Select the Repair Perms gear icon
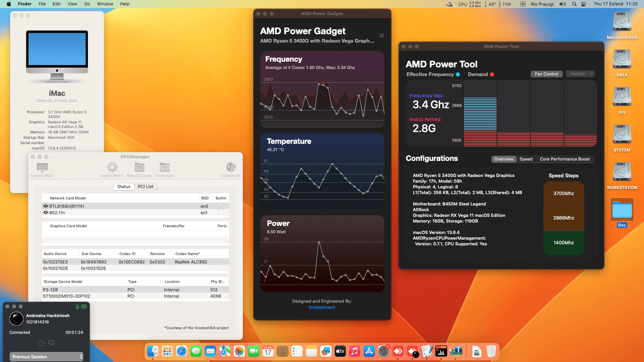644x362 pixels. [112, 167]
